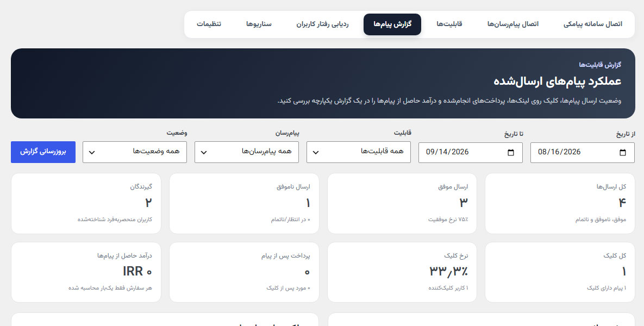Screen dimensions: 644x326
Task: Go to the ردیابی رفتار کاربران tab
Action: point(322,24)
